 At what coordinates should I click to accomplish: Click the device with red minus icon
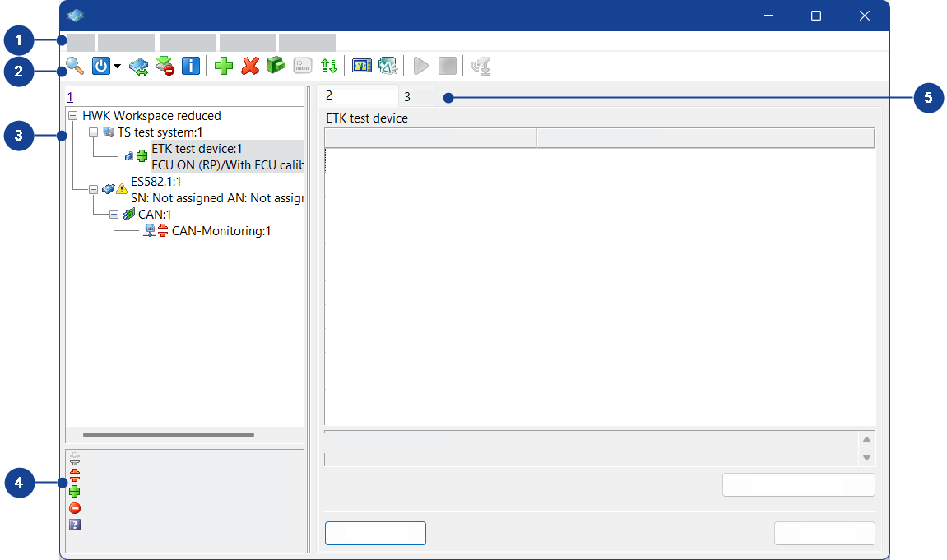165,66
